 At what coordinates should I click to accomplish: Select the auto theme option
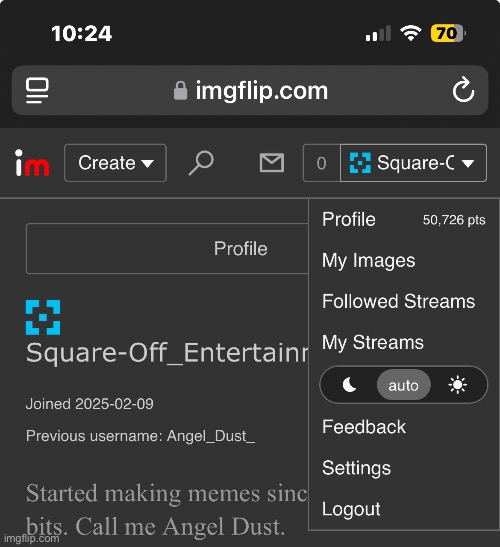[x=404, y=385]
